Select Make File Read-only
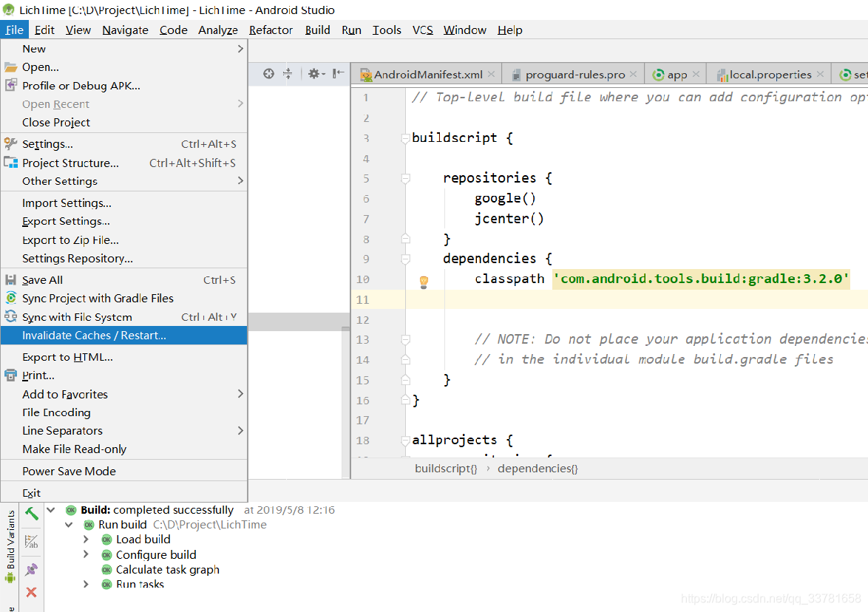 pos(124,449)
